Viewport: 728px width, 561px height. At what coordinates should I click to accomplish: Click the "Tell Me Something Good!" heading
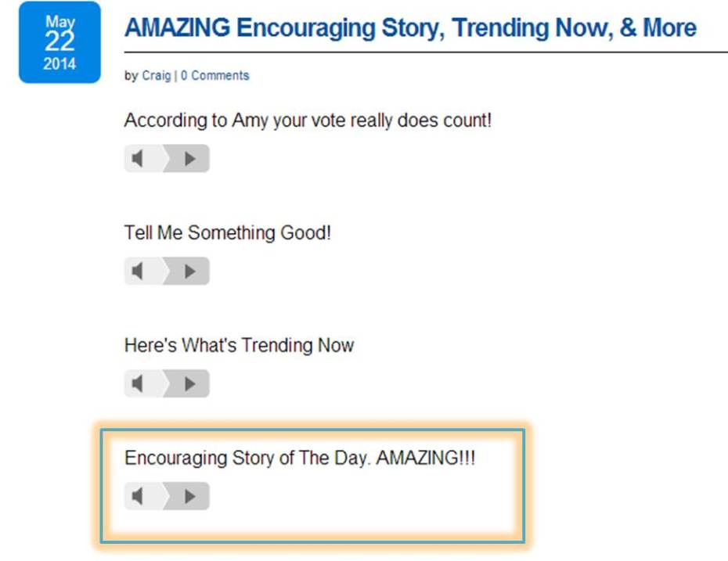pos(228,233)
